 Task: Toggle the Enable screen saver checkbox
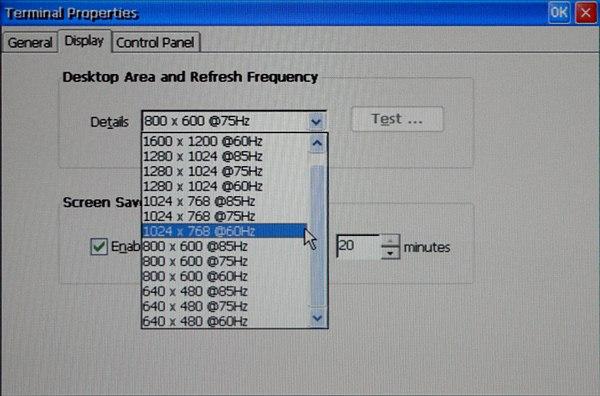(x=99, y=246)
